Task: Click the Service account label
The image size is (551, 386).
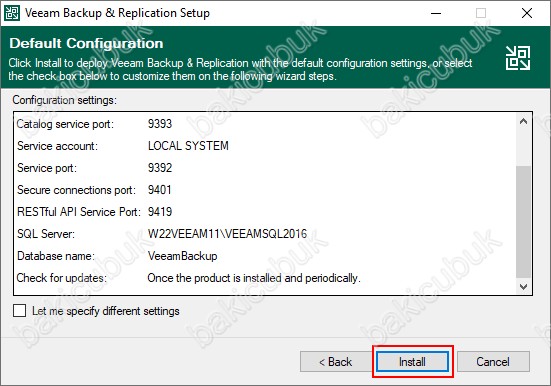Action: click(x=57, y=146)
